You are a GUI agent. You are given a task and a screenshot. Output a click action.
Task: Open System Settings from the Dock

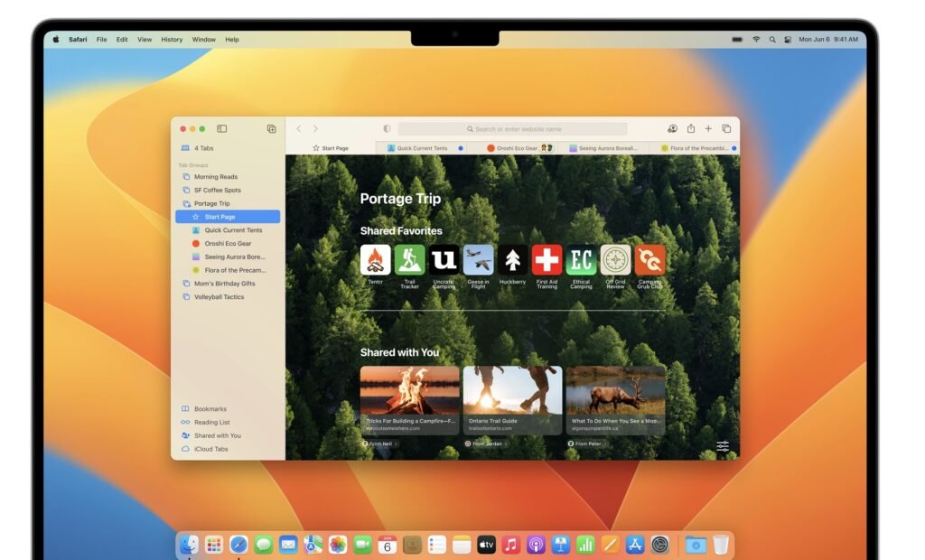pos(659,545)
